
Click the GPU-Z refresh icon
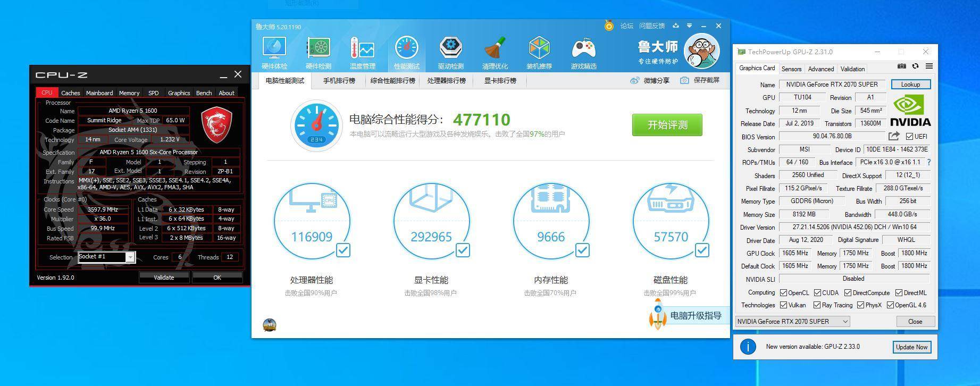point(915,66)
